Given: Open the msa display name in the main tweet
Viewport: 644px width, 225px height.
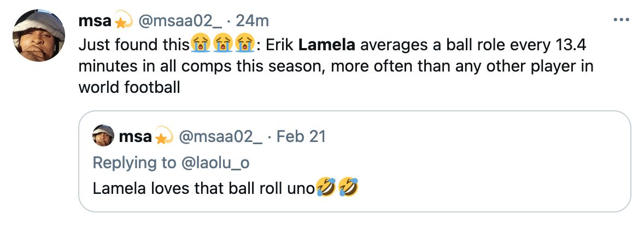Looking at the screenshot, I should coord(95,21).
